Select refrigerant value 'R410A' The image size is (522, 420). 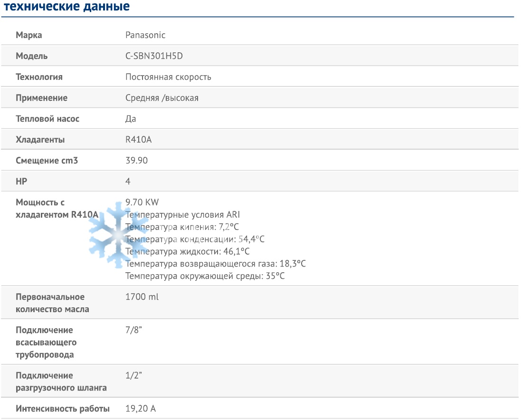[139, 140]
